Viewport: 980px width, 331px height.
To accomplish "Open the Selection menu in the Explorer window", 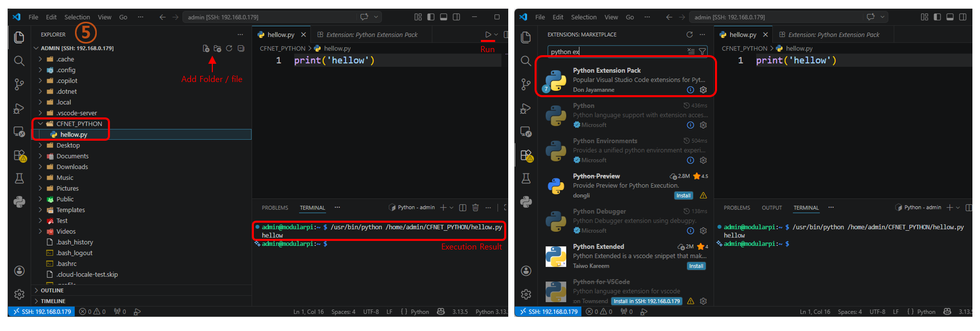I will tap(77, 17).
